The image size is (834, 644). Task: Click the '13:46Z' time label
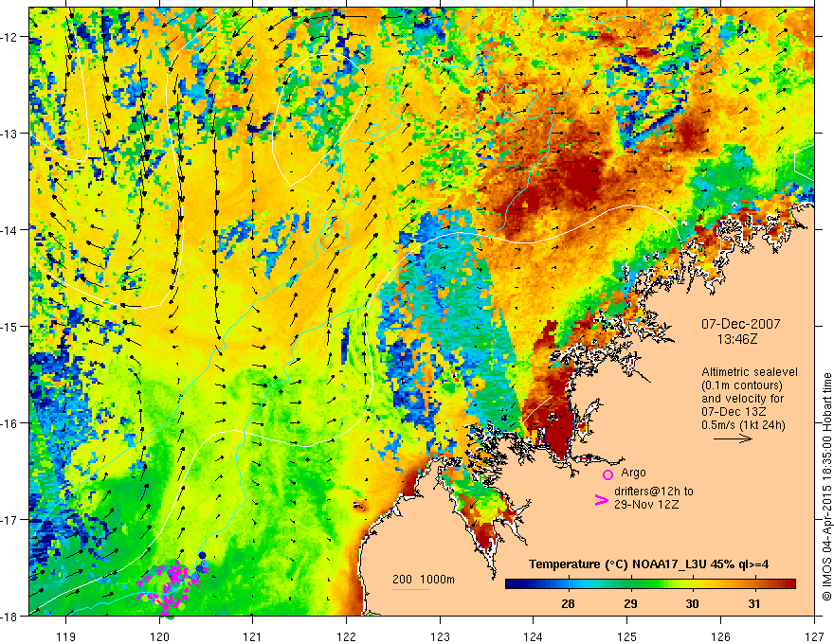(736, 338)
